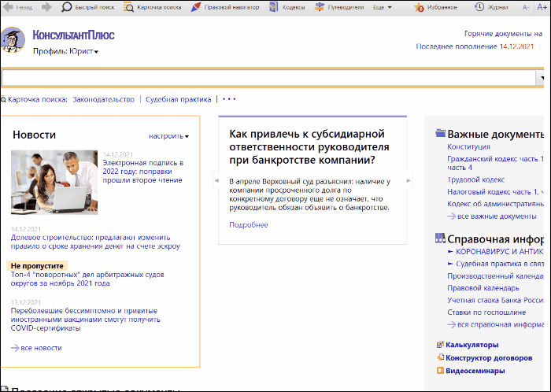Open Топ-4 поворотных дел article
The height and width of the screenshot is (392, 551).
(x=87, y=279)
